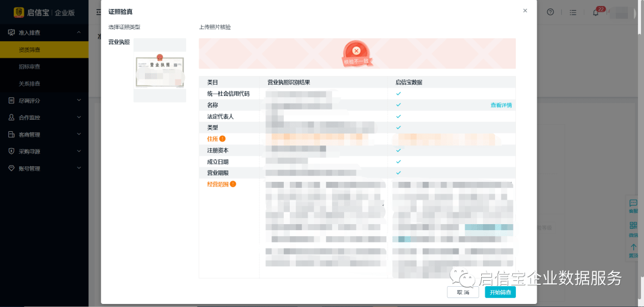
Task: Click the checkmark in 统一社会信用代码 row
Action: tap(398, 94)
